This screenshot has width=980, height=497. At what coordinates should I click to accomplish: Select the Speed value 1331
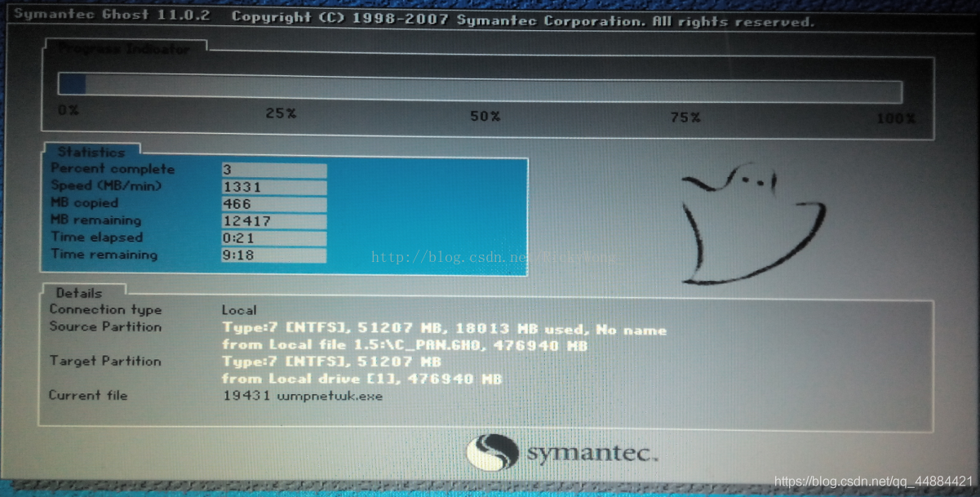274,187
